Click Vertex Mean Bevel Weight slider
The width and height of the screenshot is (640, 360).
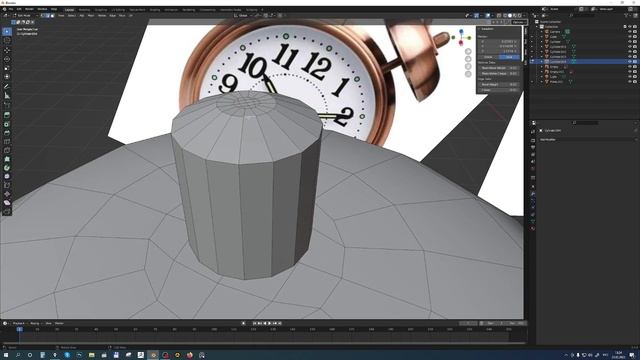(498, 68)
